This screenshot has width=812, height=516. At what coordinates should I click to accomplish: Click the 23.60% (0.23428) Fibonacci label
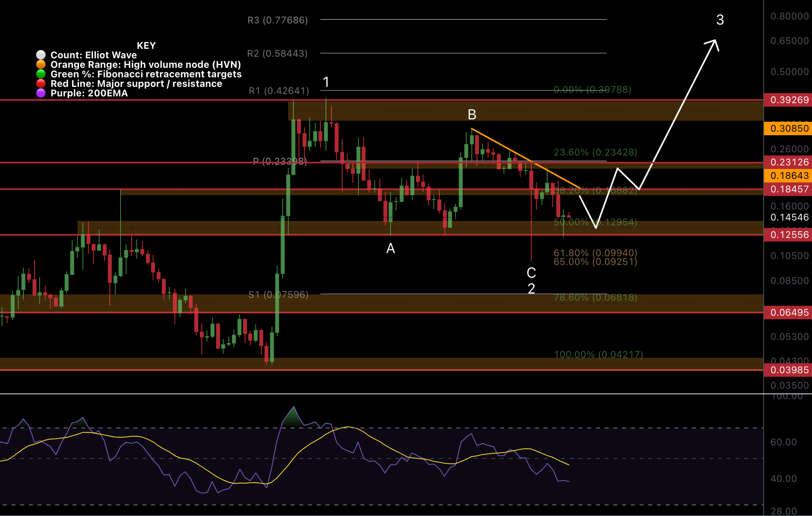(x=595, y=152)
